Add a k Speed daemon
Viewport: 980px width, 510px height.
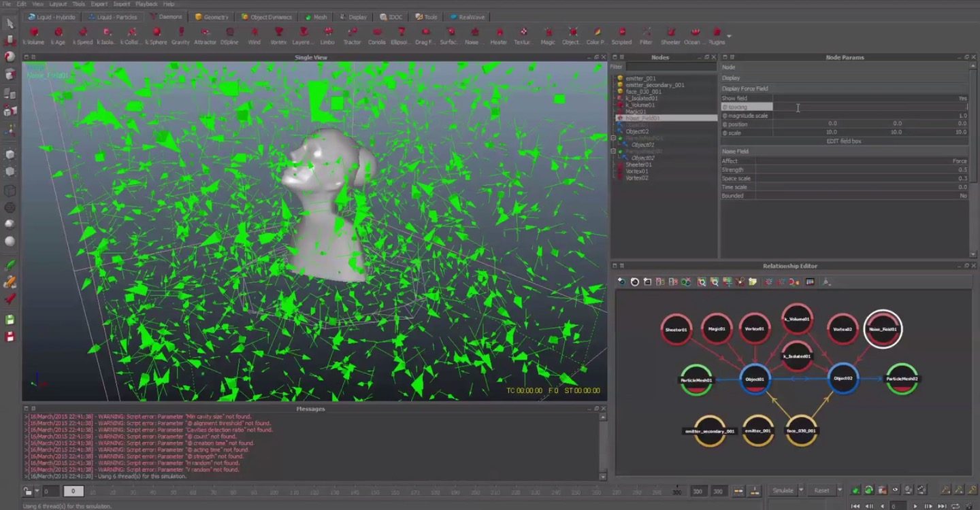(82, 35)
